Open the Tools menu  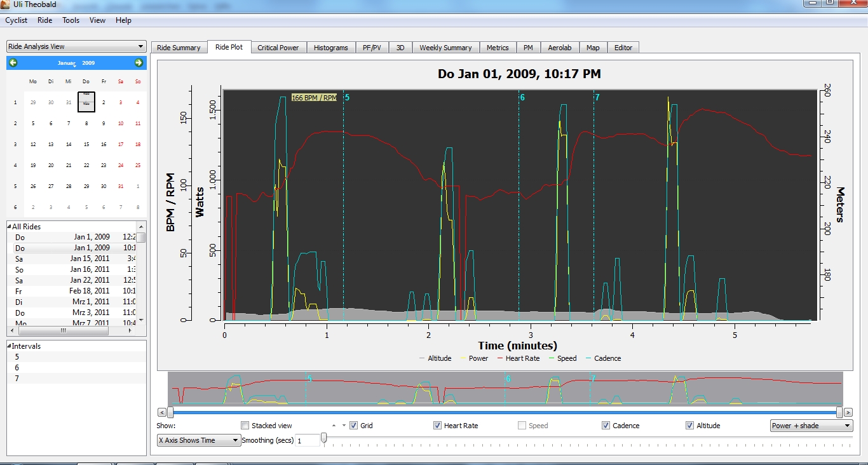(71, 20)
